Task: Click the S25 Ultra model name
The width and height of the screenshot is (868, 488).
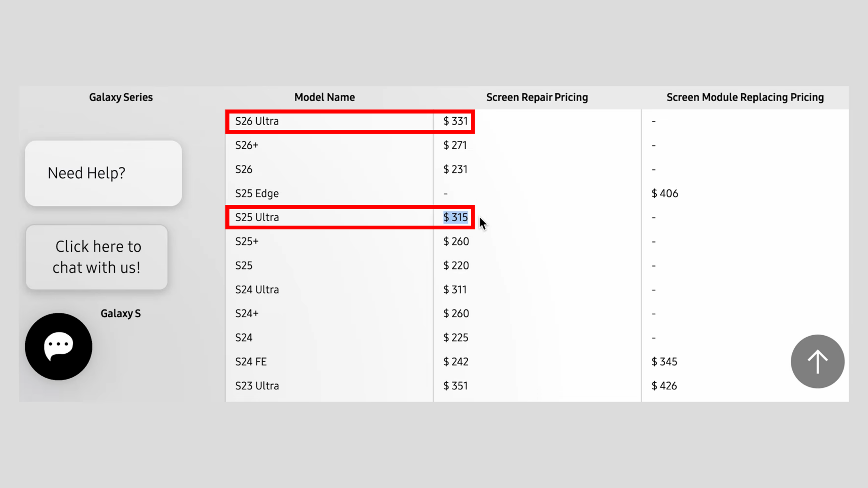Action: click(257, 217)
